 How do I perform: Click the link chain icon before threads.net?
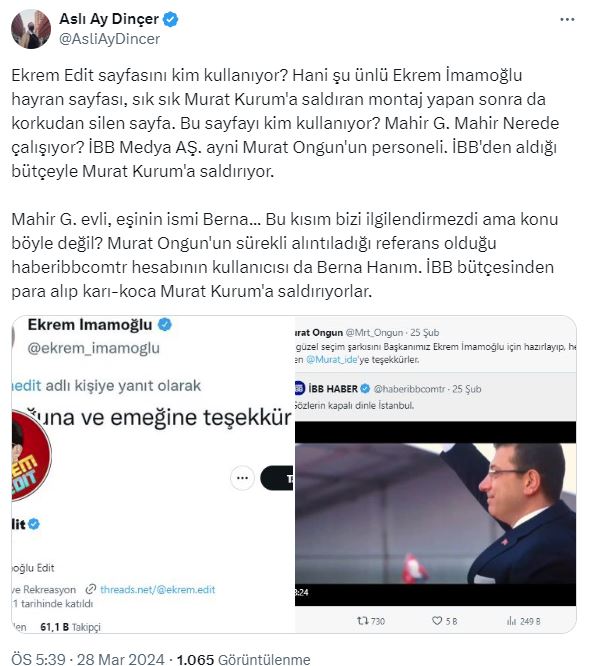point(91,590)
